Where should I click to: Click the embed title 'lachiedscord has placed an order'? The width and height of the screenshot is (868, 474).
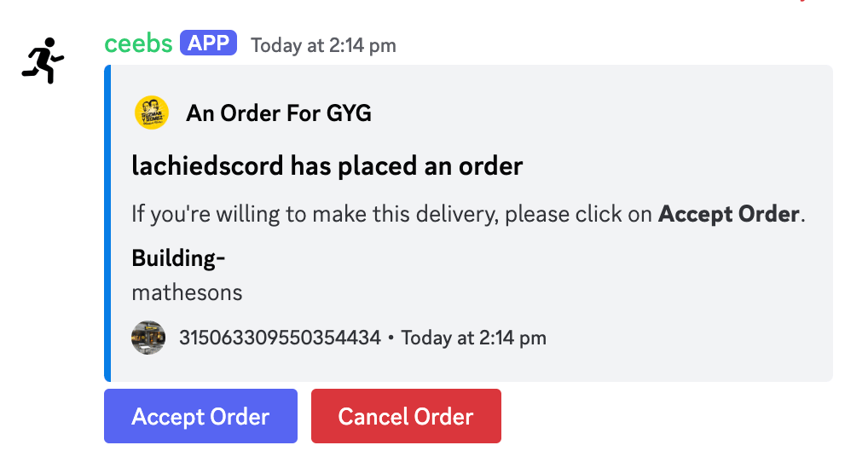pos(327,165)
